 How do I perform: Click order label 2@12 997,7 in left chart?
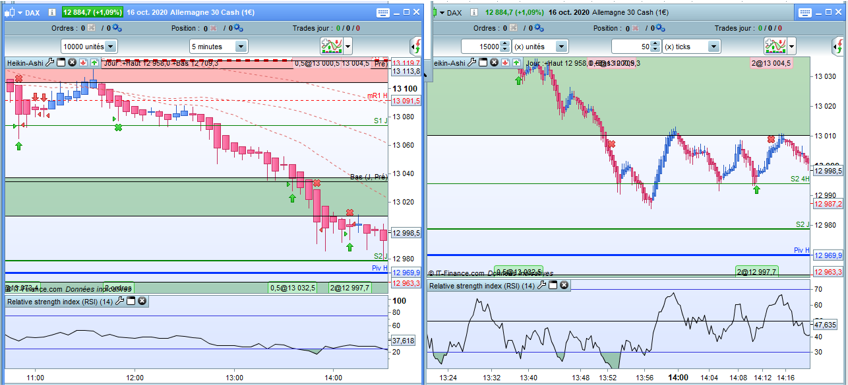pos(350,288)
